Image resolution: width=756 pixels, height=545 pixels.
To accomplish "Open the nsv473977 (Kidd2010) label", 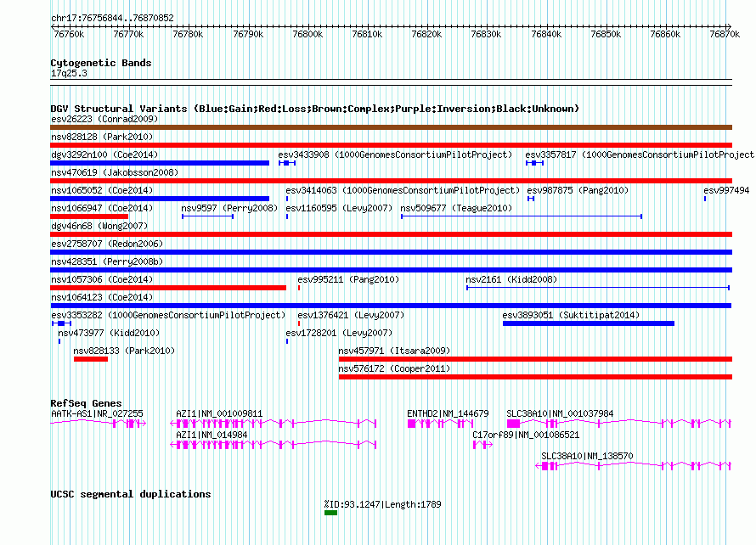I will pyautogui.click(x=109, y=333).
